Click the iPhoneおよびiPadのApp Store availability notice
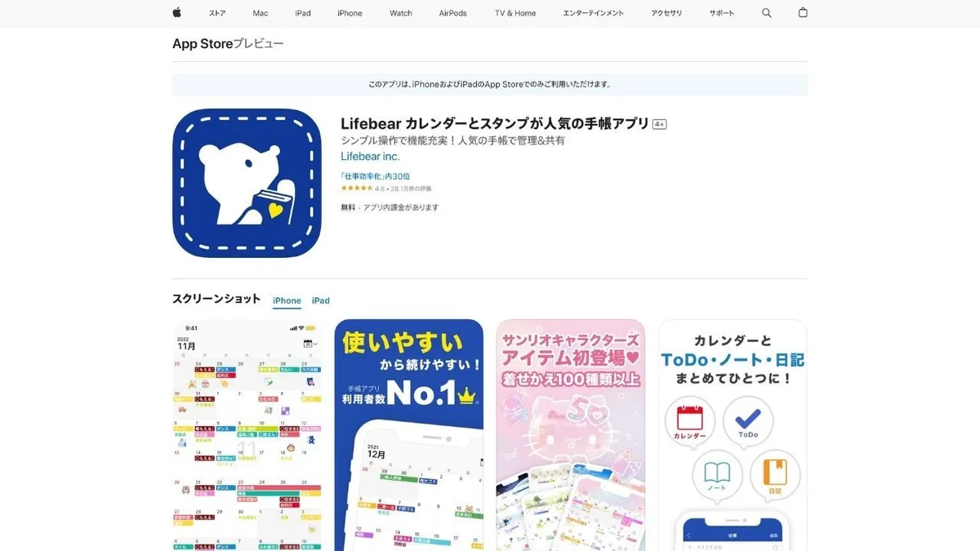The image size is (980, 551). (490, 84)
